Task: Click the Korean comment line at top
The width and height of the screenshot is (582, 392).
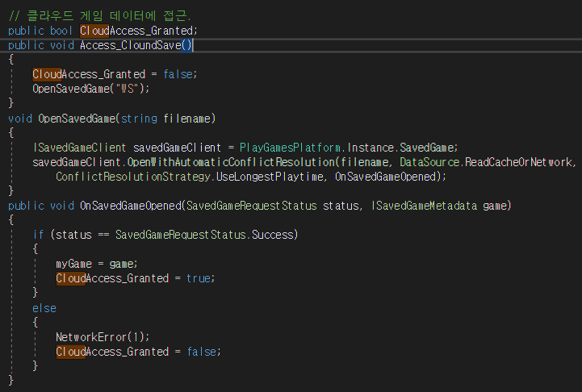Action: [99, 15]
